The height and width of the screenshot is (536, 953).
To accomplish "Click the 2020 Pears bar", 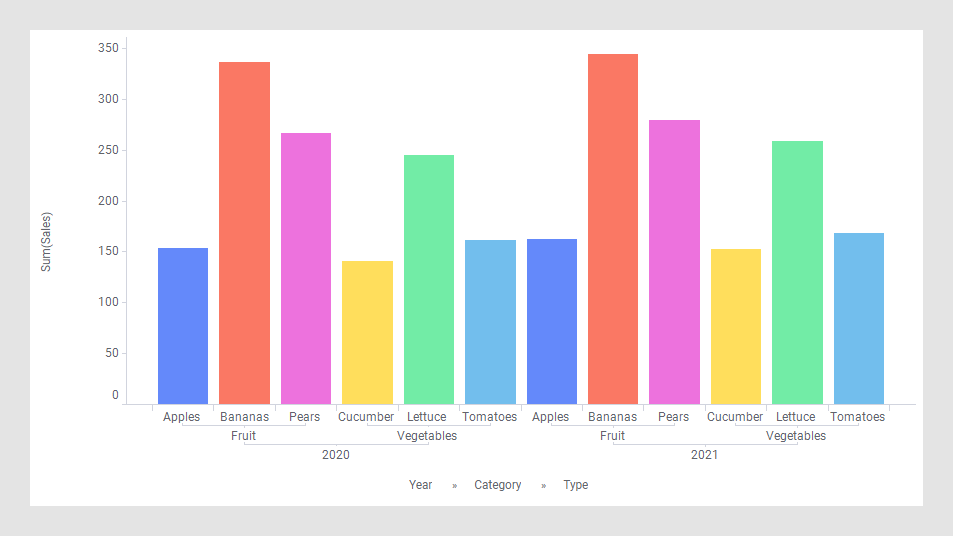I will click(306, 268).
